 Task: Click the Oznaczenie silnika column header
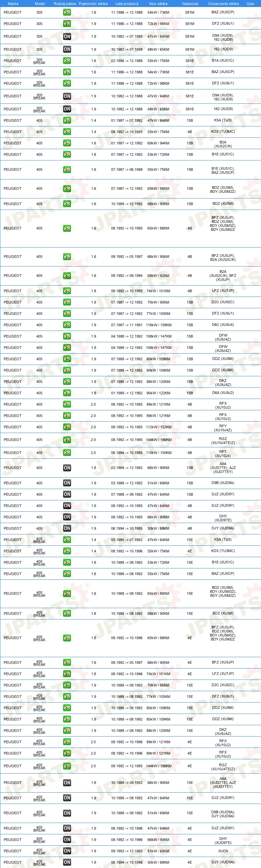click(223, 4)
